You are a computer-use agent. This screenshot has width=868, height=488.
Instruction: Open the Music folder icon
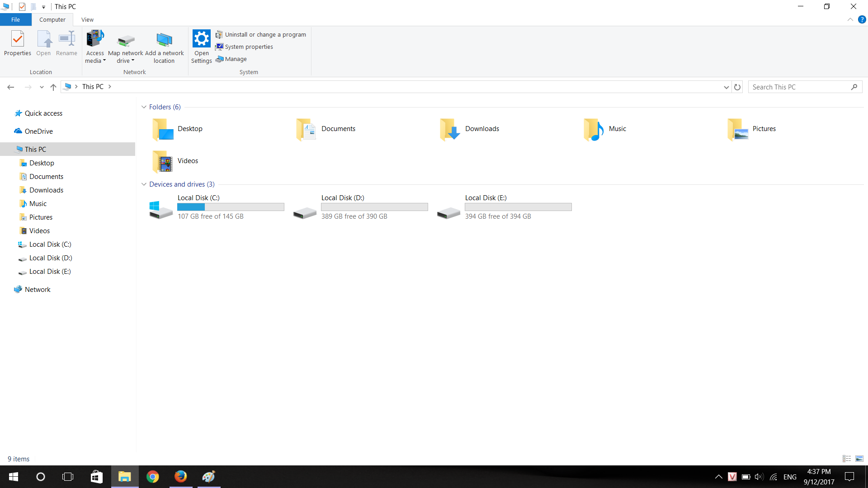pos(594,129)
